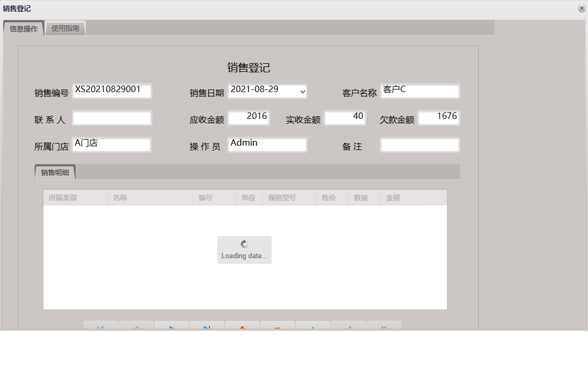Click the previous record arrow icon
Screen dimensions: 588x368
tap(135, 326)
